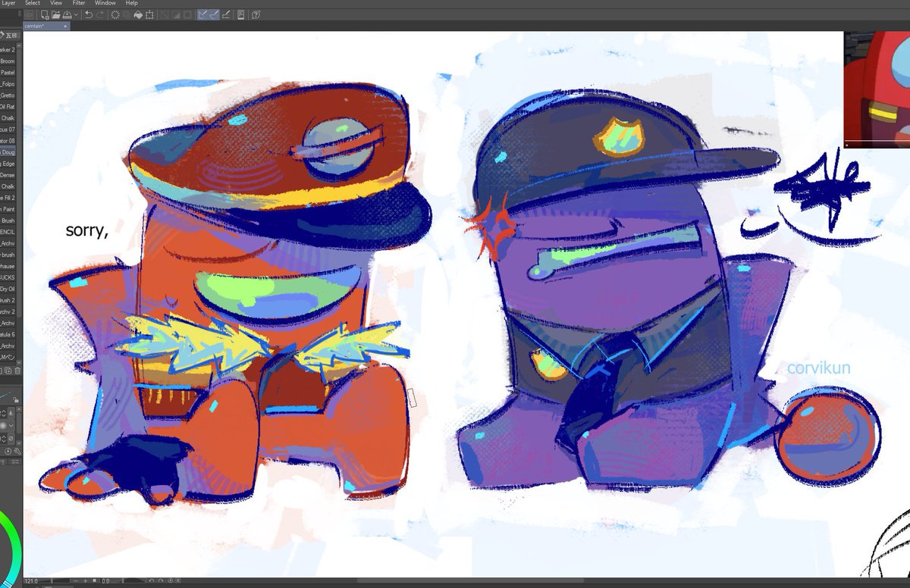Screen dimensions: 910x588
Task: Open the Filter menu
Action: tap(79, 3)
